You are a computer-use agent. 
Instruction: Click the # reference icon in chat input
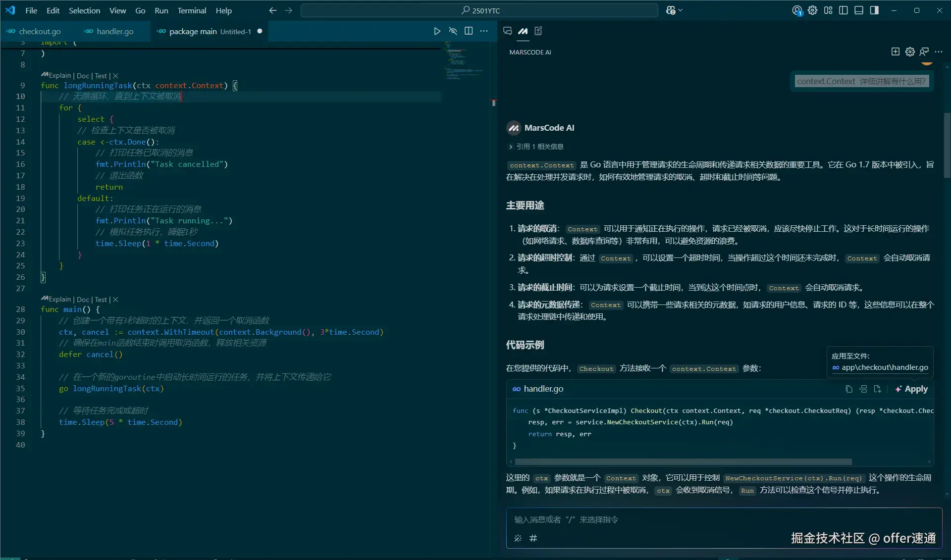[533, 538]
